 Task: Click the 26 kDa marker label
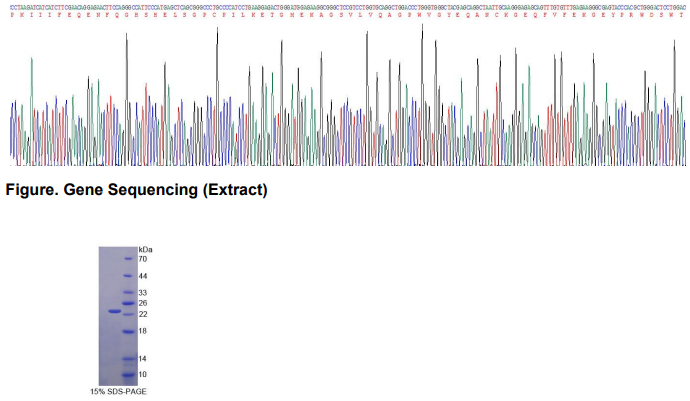click(143, 303)
